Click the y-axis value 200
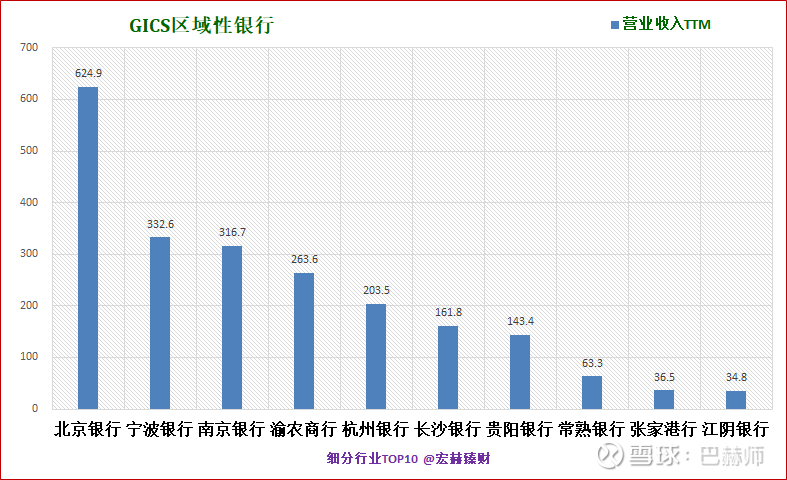This screenshot has height=480, width=787. point(29,305)
